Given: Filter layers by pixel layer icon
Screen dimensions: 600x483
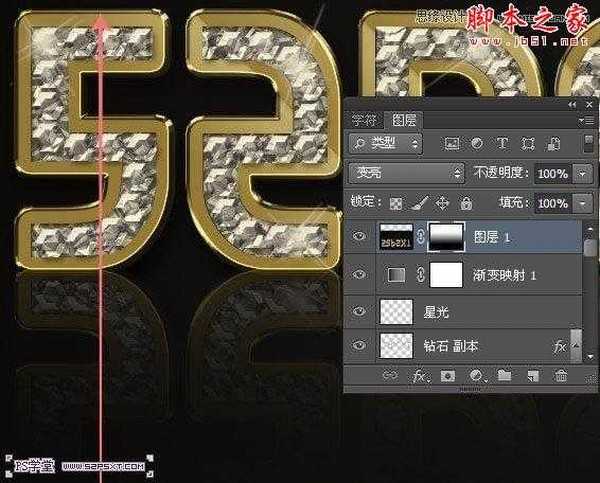Looking at the screenshot, I should [x=452, y=144].
